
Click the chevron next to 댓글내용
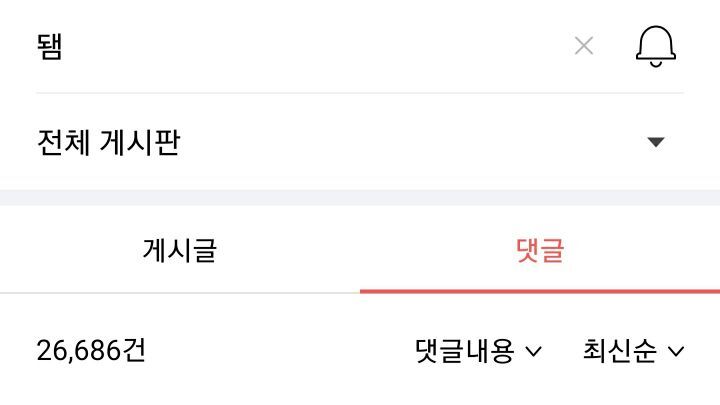point(533,351)
